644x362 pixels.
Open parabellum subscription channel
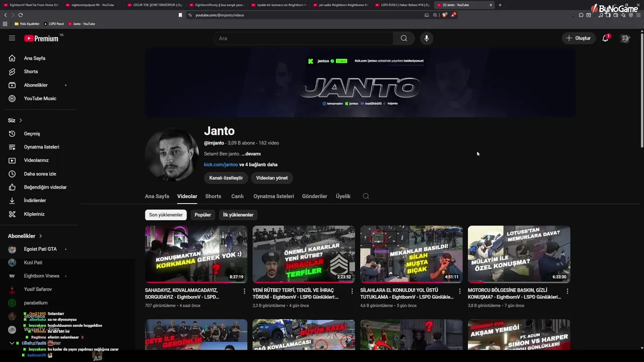point(35,303)
